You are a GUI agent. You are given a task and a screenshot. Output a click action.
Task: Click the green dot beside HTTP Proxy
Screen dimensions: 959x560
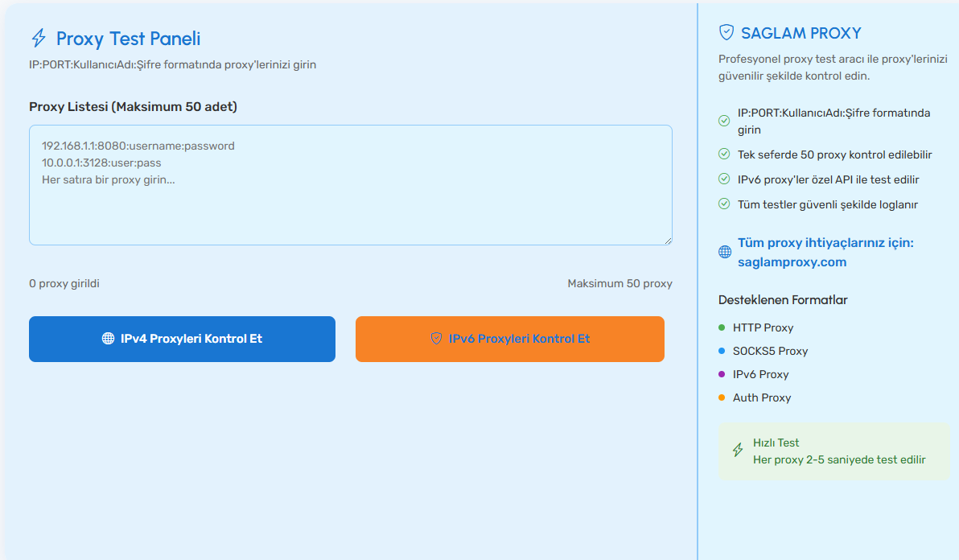click(722, 327)
